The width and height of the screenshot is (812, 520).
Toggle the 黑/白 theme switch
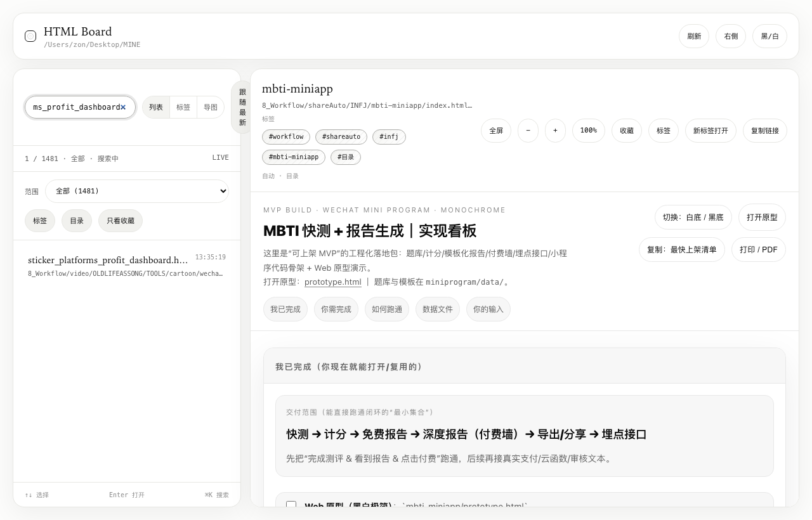(x=769, y=36)
